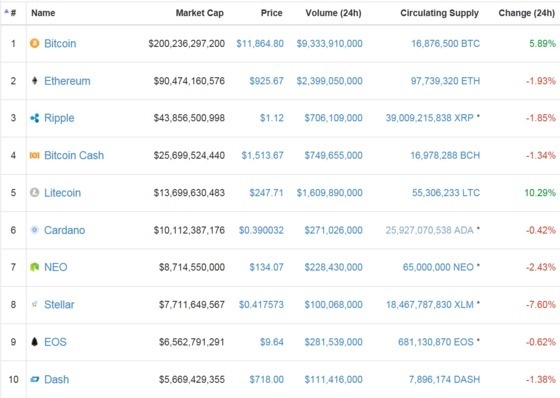This screenshot has width=560, height=398.
Task: Click the Ripple logo icon
Action: [35, 118]
